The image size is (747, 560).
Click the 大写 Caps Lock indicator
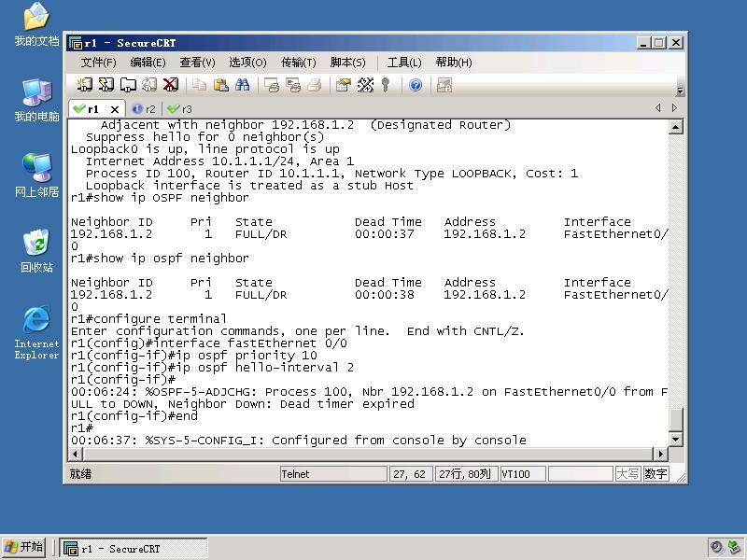[x=627, y=474]
